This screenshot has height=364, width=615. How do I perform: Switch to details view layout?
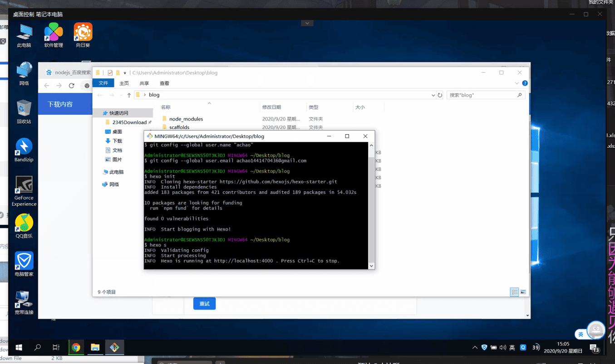(x=514, y=292)
